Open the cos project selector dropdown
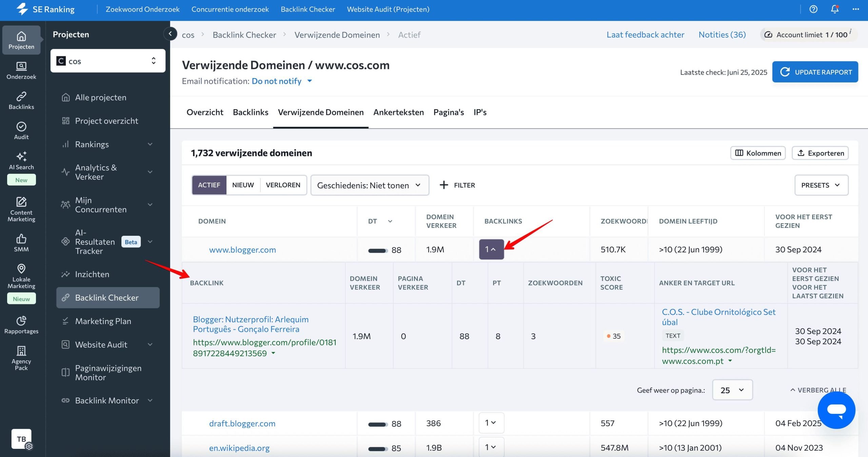This screenshot has height=457, width=868. pyautogui.click(x=108, y=61)
